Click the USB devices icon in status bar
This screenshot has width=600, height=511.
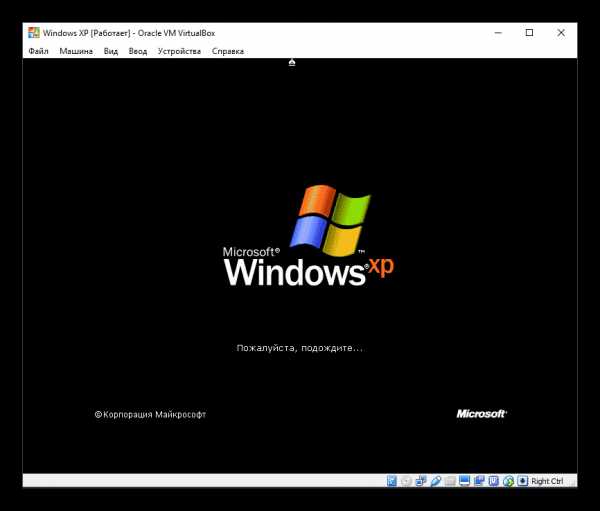[x=435, y=481]
